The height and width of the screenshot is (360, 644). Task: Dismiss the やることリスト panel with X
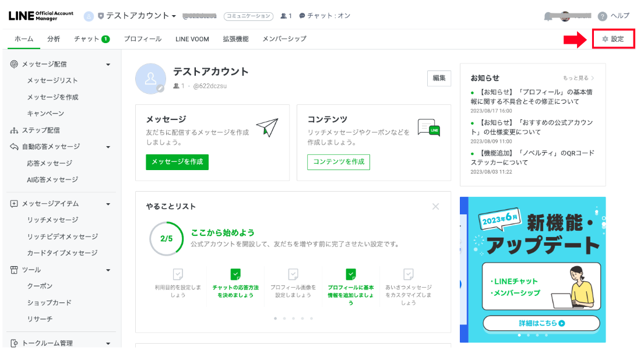click(x=435, y=206)
